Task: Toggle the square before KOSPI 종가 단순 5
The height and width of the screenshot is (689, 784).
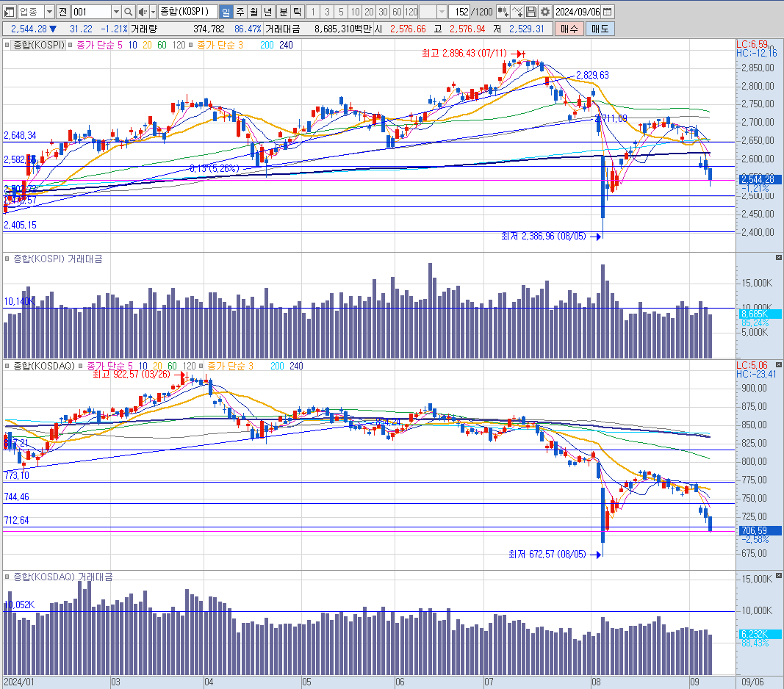Action: click(71, 45)
